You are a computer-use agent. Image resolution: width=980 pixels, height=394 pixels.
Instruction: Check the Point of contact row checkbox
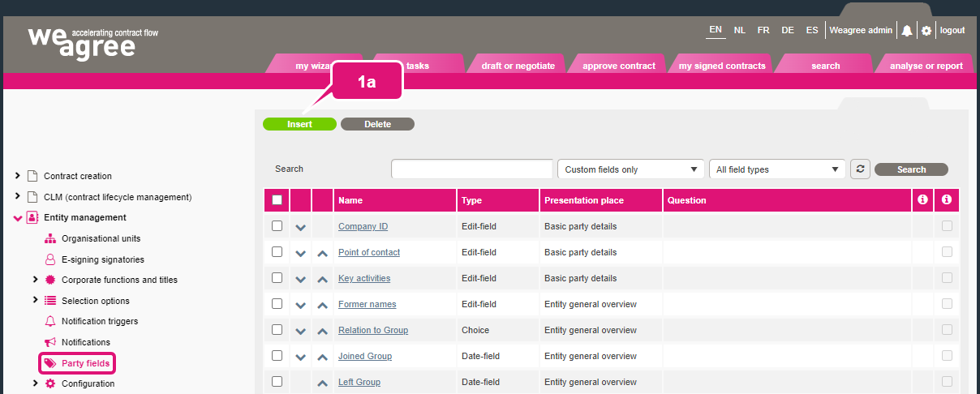(277, 251)
